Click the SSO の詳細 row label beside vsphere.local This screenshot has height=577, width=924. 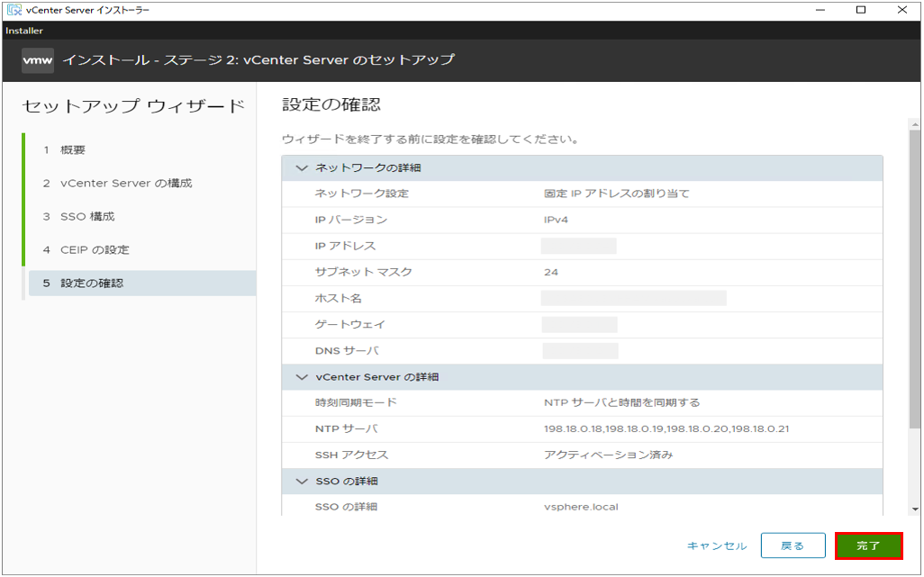[x=346, y=507]
